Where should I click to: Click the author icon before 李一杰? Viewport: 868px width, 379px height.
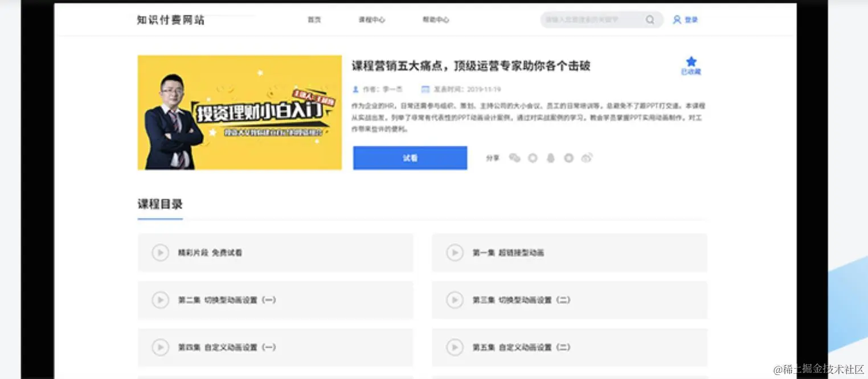355,89
